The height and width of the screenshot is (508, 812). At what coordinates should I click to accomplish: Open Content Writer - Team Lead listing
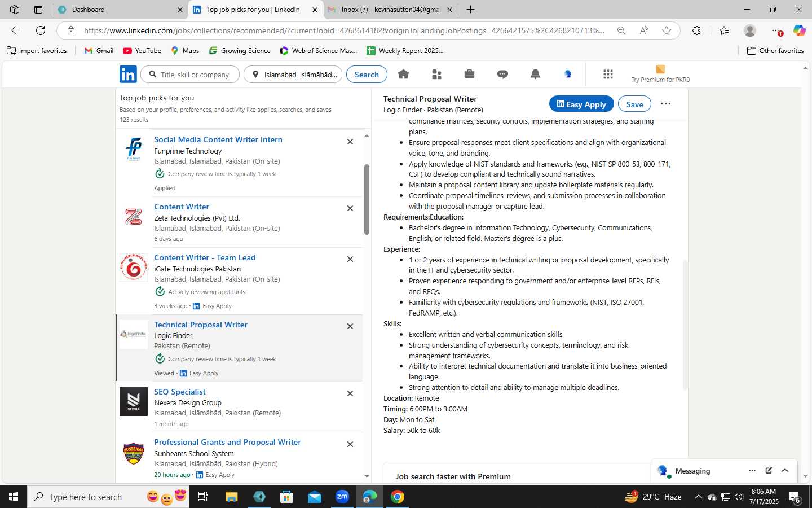(205, 257)
